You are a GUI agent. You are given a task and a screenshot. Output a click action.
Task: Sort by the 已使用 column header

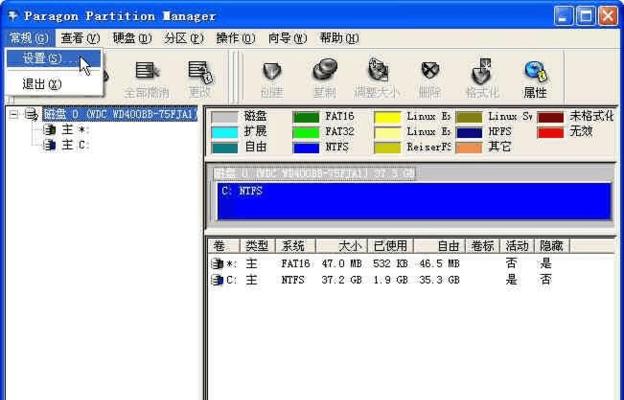pyautogui.click(x=390, y=246)
